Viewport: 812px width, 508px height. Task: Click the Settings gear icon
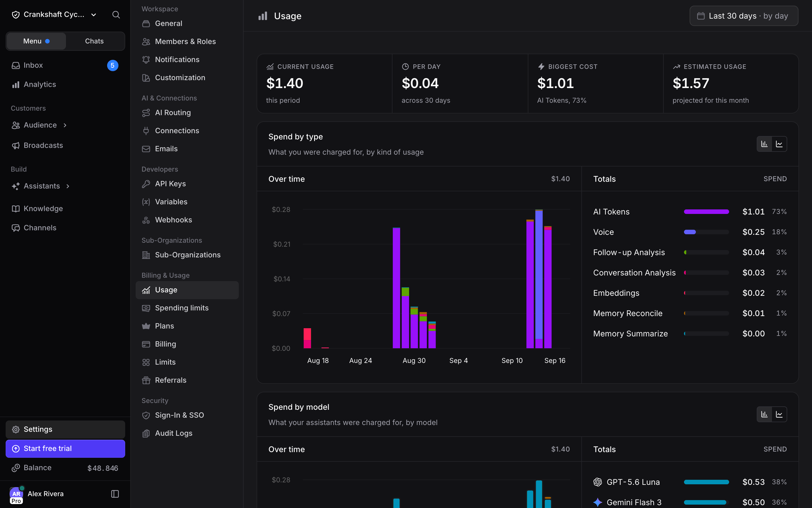16,429
